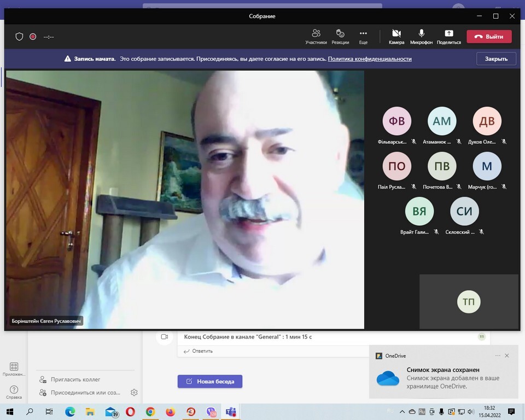Click the red recording indicator icon

click(x=33, y=37)
